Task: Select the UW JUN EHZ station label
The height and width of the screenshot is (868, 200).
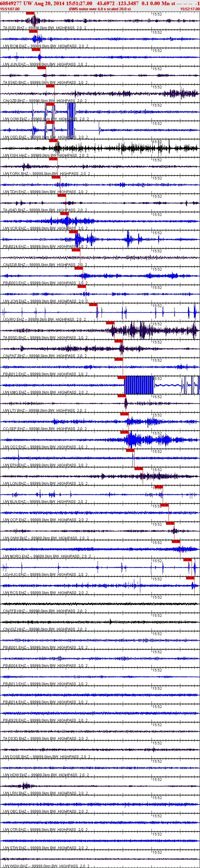Action: [x=45, y=64]
